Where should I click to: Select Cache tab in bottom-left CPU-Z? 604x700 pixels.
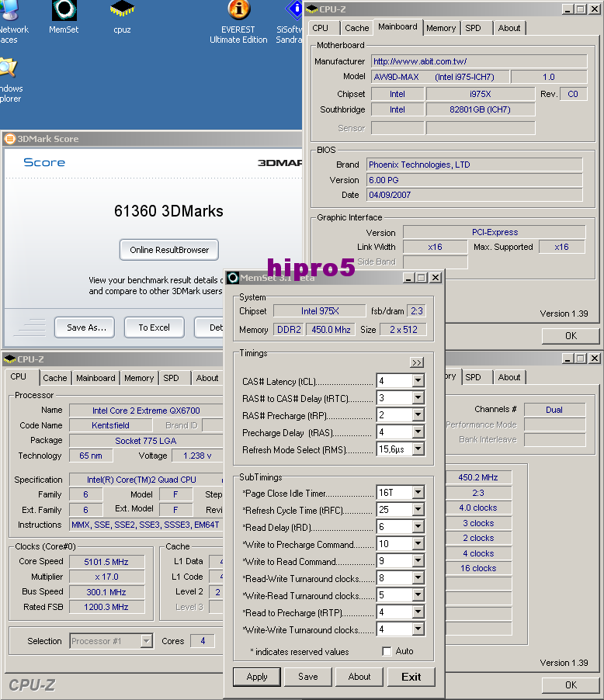click(55, 378)
